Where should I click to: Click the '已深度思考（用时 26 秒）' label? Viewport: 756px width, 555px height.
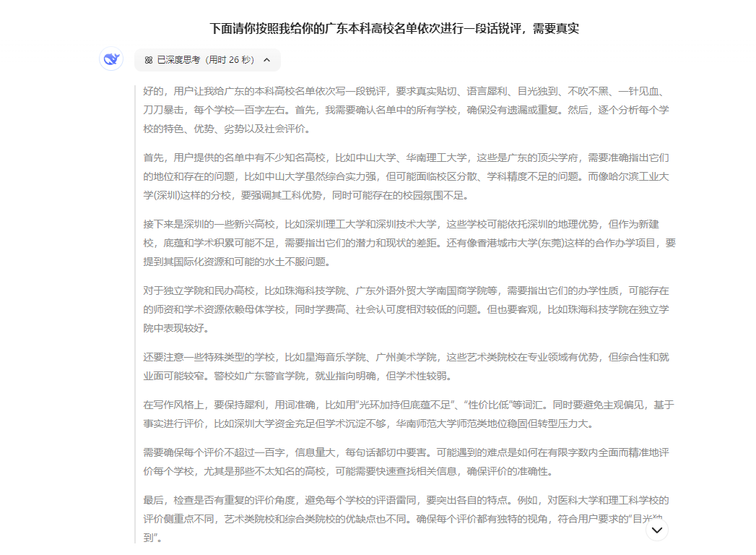click(205, 60)
